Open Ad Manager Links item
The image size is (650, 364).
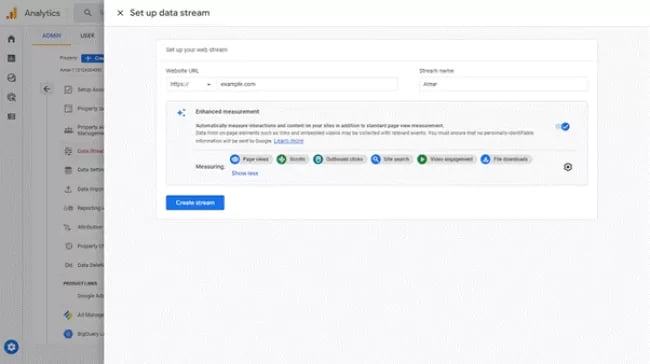coord(83,315)
